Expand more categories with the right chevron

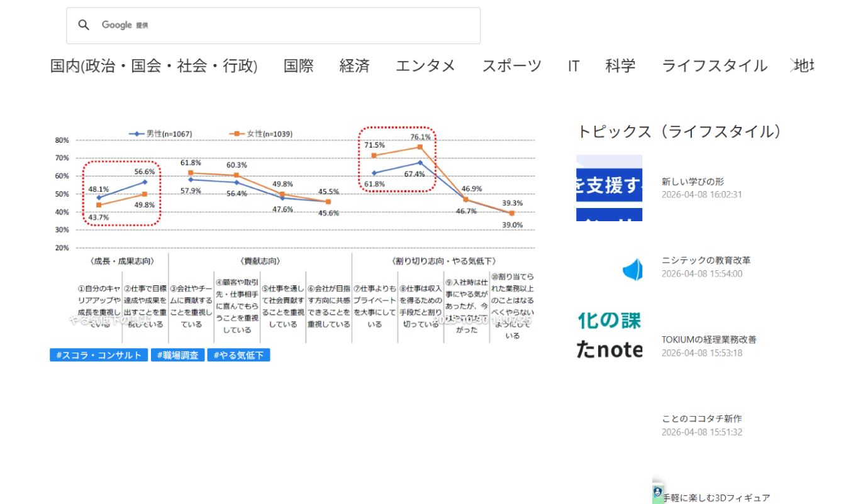pyautogui.click(x=793, y=65)
